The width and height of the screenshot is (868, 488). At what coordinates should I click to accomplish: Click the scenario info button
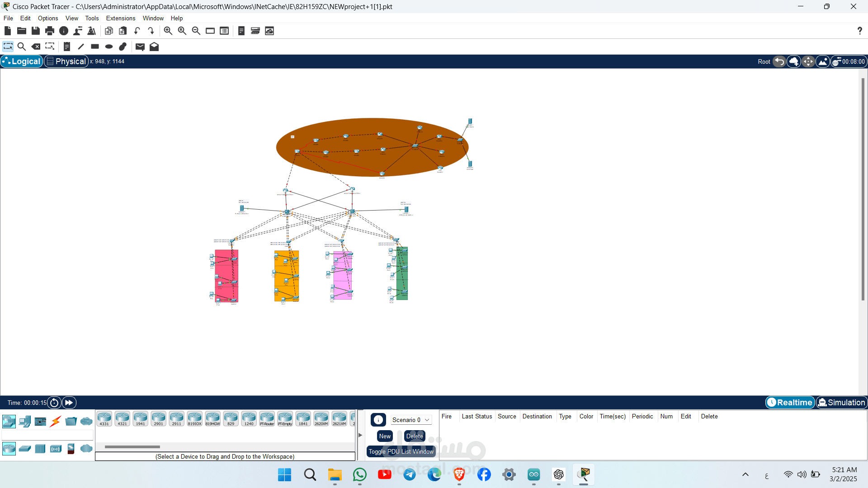pyautogui.click(x=378, y=420)
